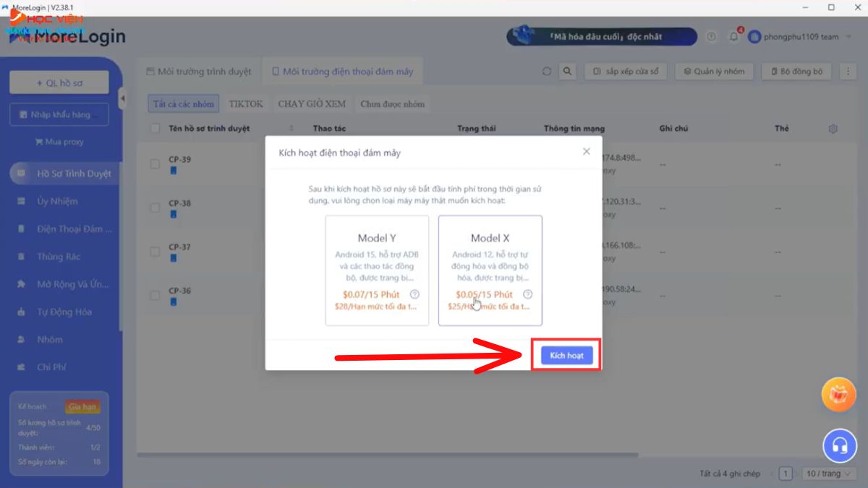
Task: Click the Kích hoạt button in the dialog
Action: (x=566, y=356)
